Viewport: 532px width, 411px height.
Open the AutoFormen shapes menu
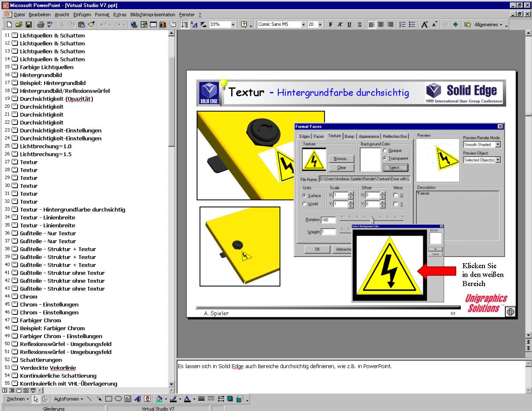pyautogui.click(x=68, y=399)
